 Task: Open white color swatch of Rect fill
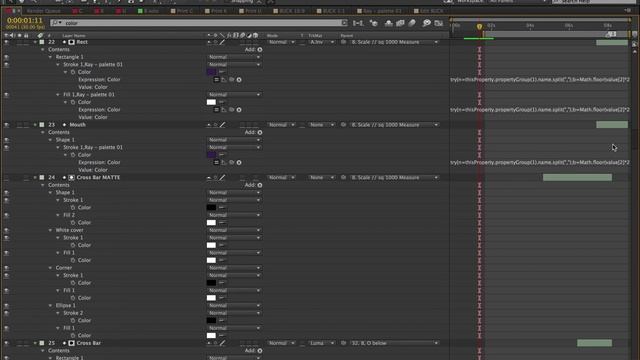(211, 102)
